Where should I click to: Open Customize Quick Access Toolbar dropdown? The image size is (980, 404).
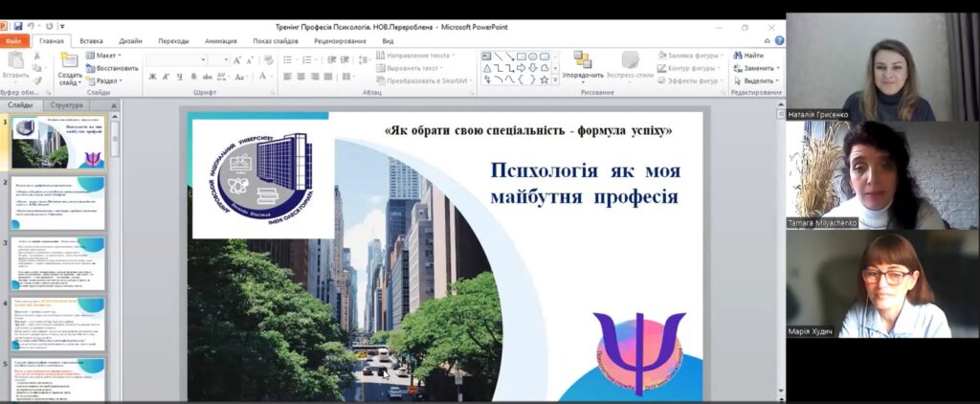[x=62, y=27]
